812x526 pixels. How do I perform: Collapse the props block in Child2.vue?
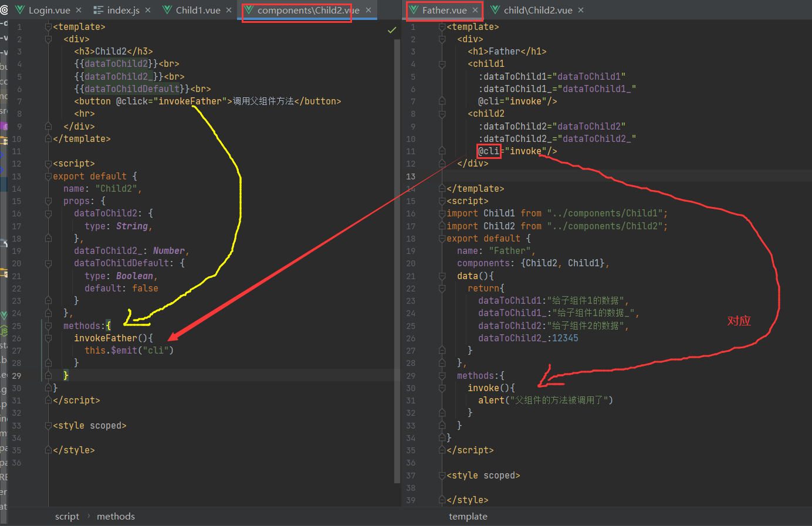49,201
